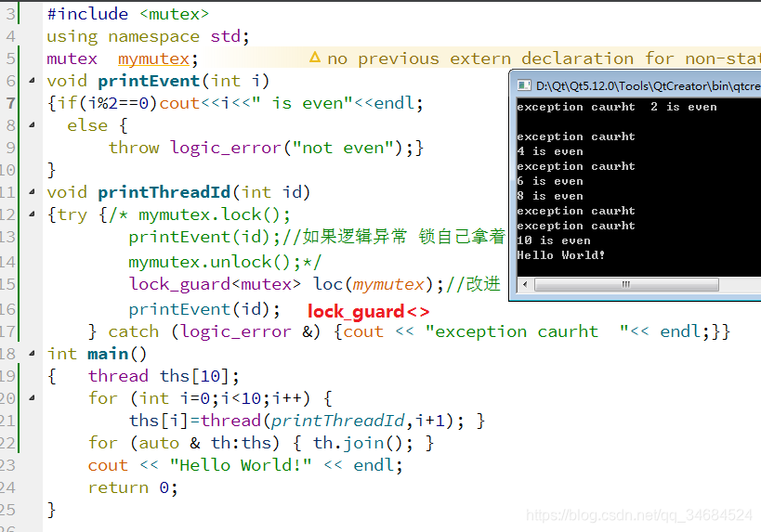Click the console window icon in title bar
Viewport: 761px width, 532px height.
coord(524,85)
